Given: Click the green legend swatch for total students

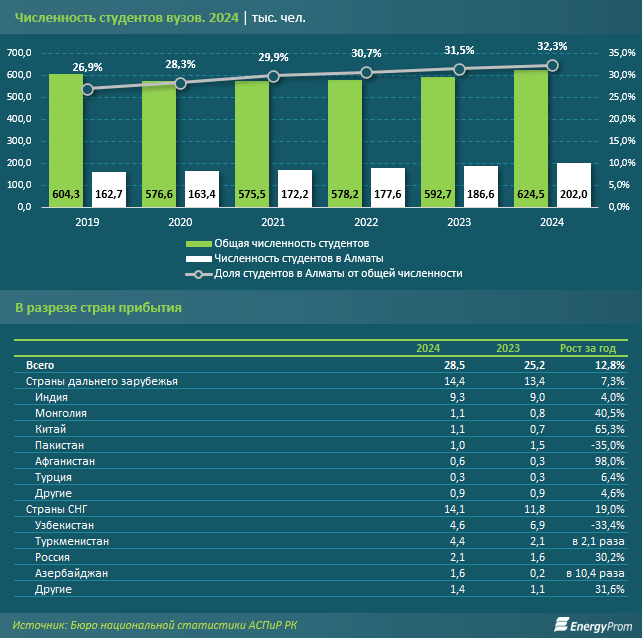Looking at the screenshot, I should (198, 243).
